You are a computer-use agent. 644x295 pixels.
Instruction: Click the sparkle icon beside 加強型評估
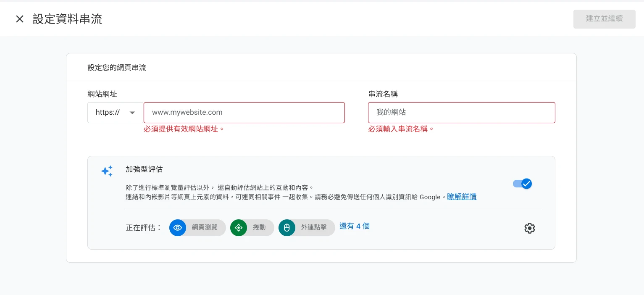(x=107, y=171)
